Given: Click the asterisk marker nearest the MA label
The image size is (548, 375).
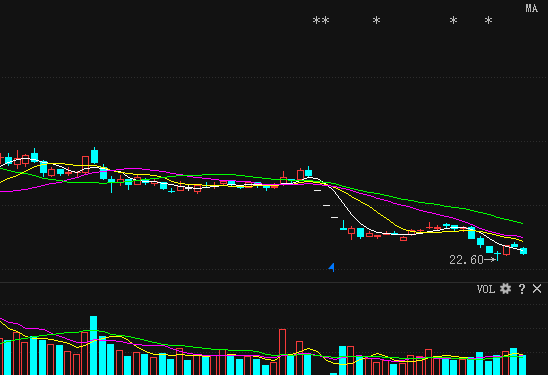Looking at the screenshot, I should (x=489, y=21).
